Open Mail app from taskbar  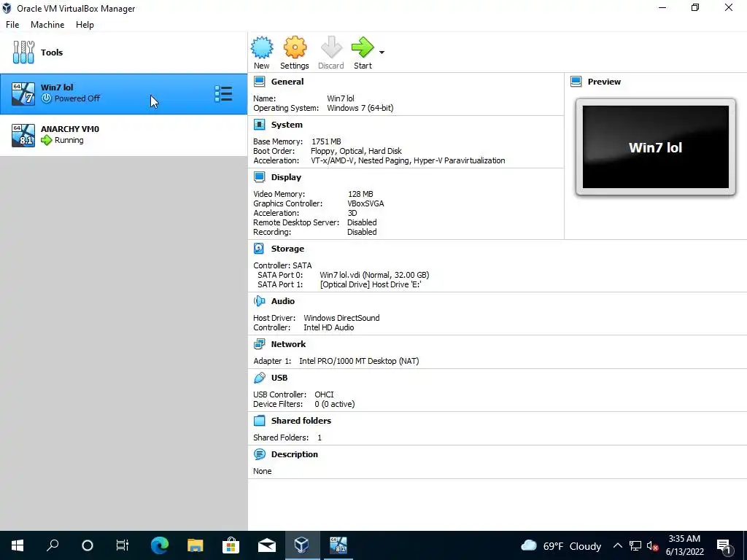click(x=267, y=545)
